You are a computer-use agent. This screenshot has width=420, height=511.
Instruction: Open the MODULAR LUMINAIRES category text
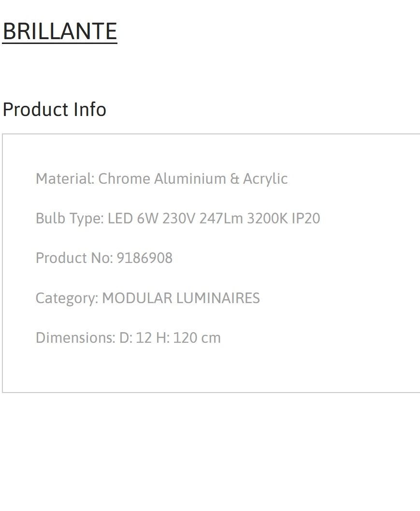click(x=181, y=298)
